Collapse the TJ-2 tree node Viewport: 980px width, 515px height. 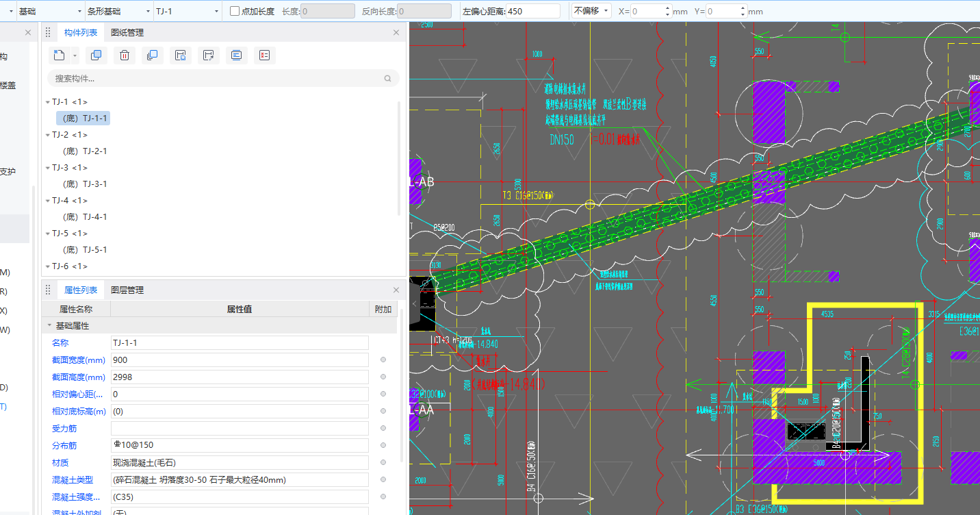click(x=48, y=135)
